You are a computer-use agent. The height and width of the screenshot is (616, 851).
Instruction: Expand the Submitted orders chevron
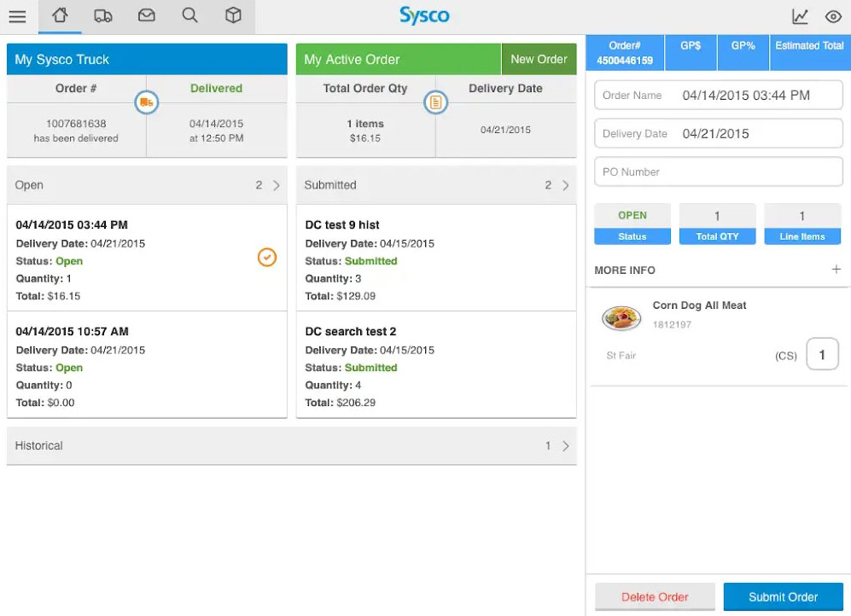(x=566, y=185)
